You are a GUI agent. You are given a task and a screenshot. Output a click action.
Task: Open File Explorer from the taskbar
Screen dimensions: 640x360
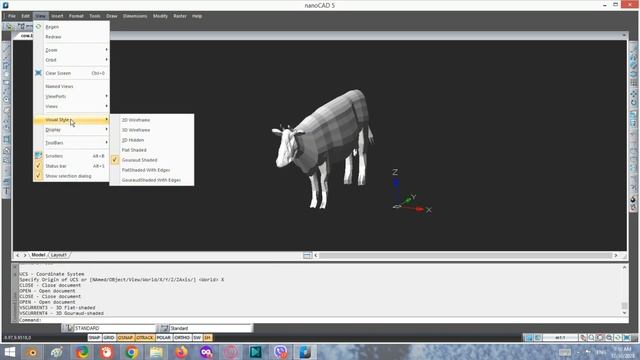coord(156,352)
